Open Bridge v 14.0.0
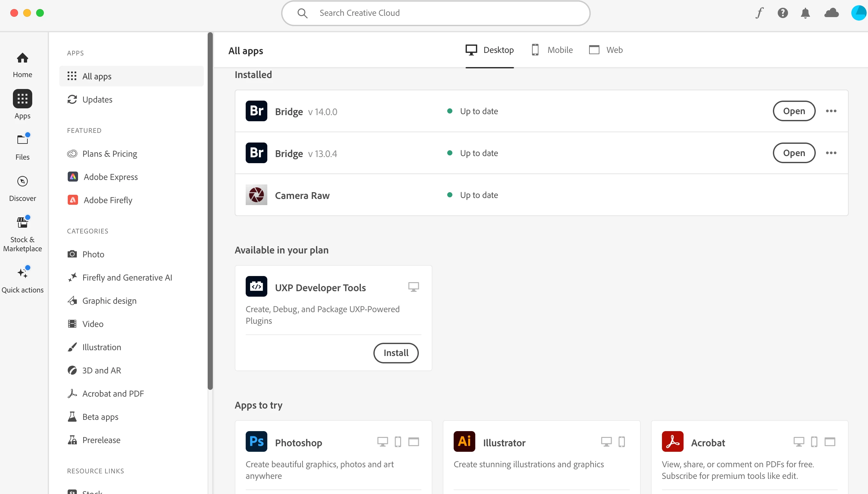This screenshot has width=868, height=494. tap(794, 111)
